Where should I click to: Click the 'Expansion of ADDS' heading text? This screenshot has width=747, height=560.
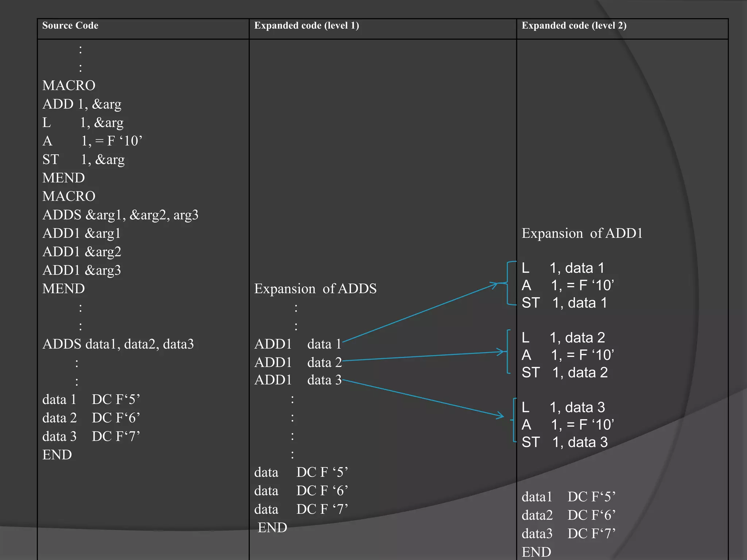(315, 289)
